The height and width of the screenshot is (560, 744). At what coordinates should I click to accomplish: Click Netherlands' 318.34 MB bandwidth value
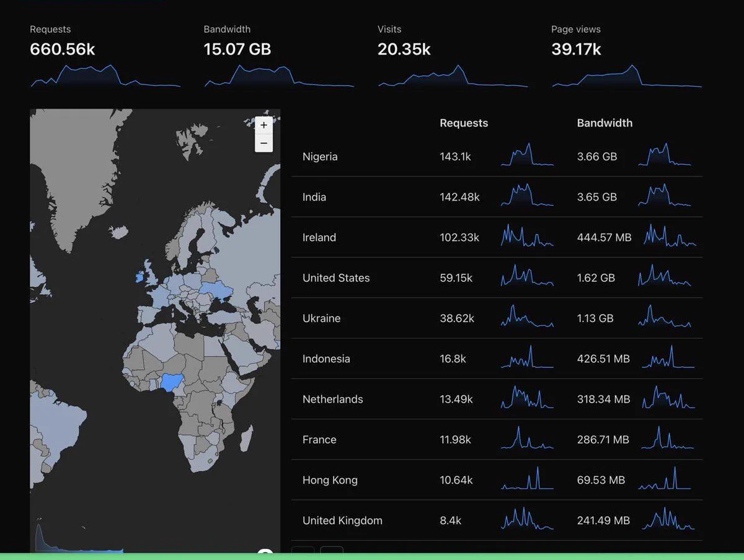click(x=603, y=399)
